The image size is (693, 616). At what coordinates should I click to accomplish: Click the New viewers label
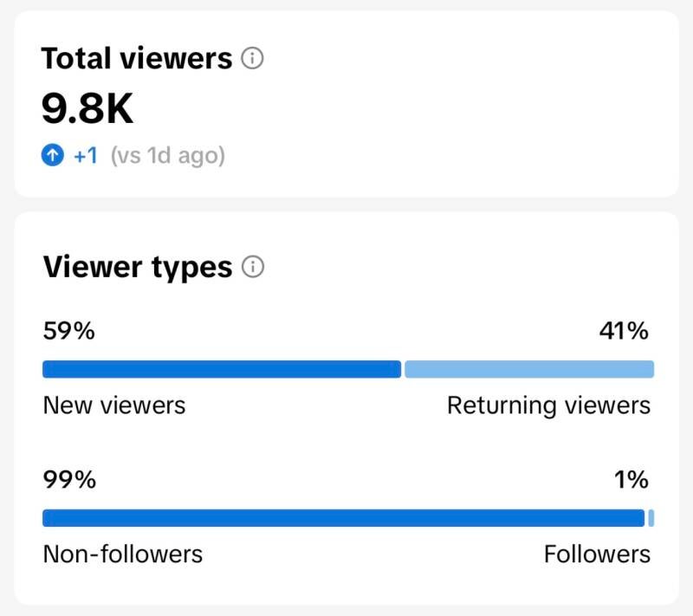coord(113,405)
